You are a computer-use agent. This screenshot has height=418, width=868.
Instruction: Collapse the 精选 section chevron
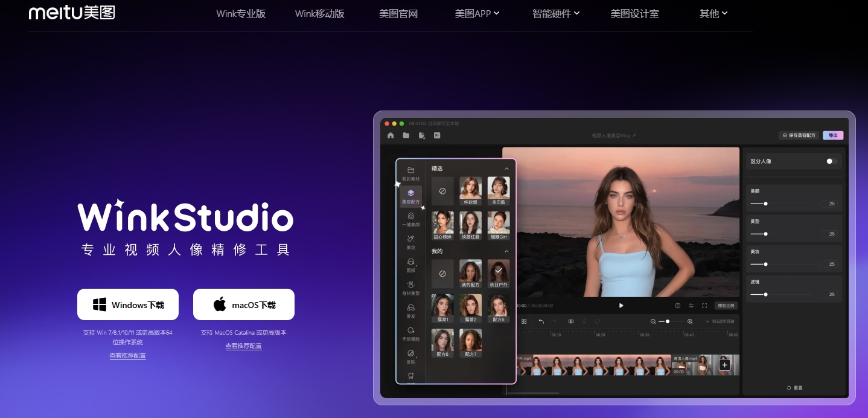pos(506,169)
